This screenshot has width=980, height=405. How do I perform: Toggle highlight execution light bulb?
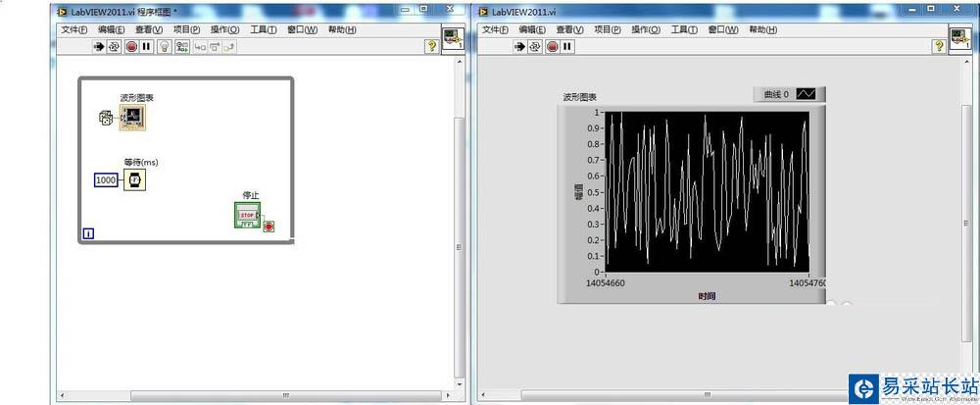coord(165,46)
